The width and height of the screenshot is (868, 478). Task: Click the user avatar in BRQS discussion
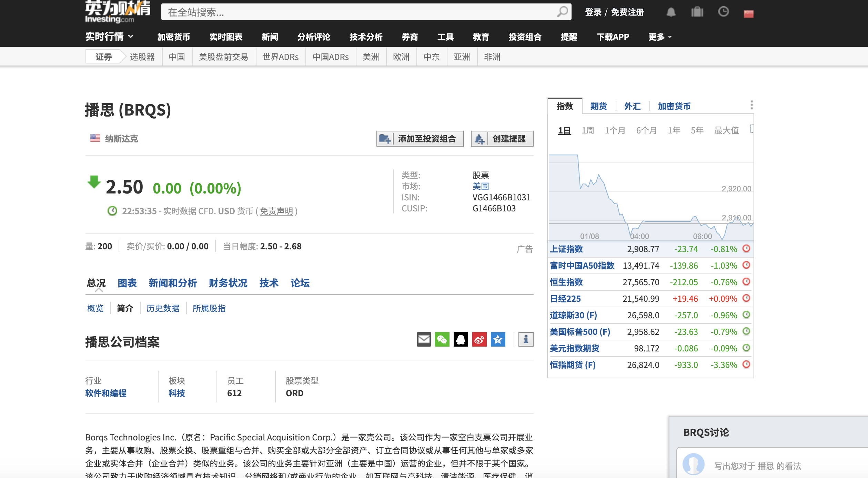tap(693, 464)
